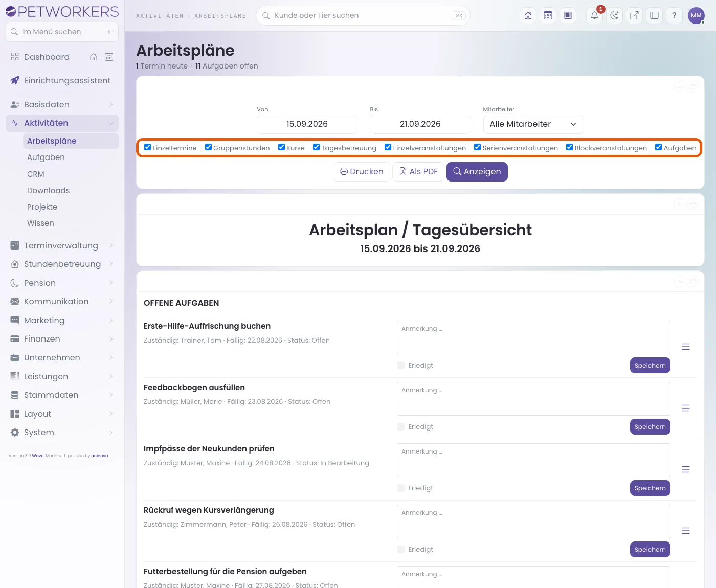Collapse the Aktivitäten menu chevron

pos(111,123)
